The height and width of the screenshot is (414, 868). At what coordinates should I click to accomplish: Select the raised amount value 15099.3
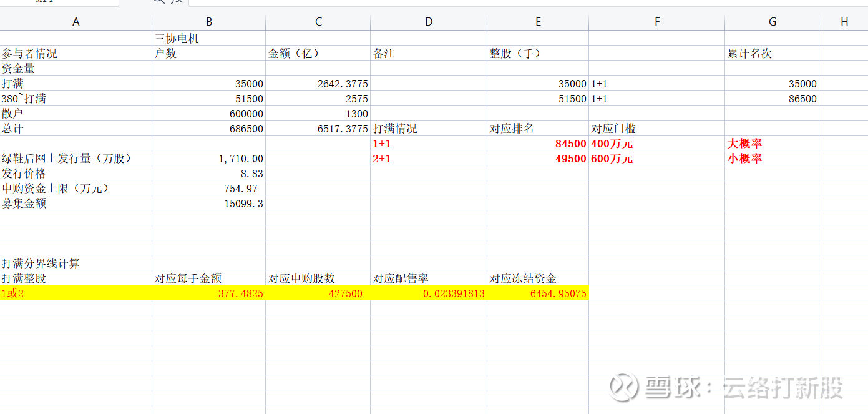tap(209, 203)
